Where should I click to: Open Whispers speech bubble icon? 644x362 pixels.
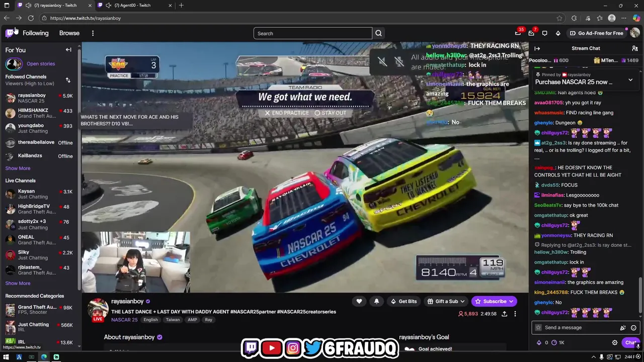[x=544, y=33]
